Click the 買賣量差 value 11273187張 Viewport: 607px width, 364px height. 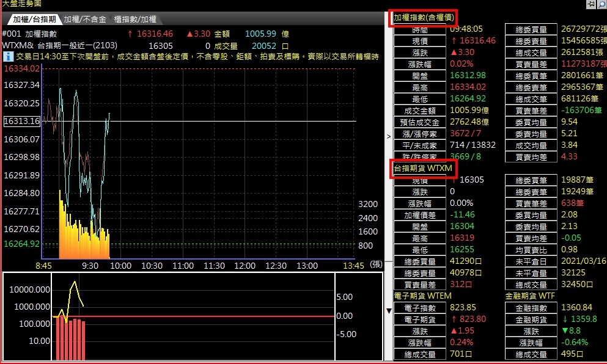pos(584,64)
